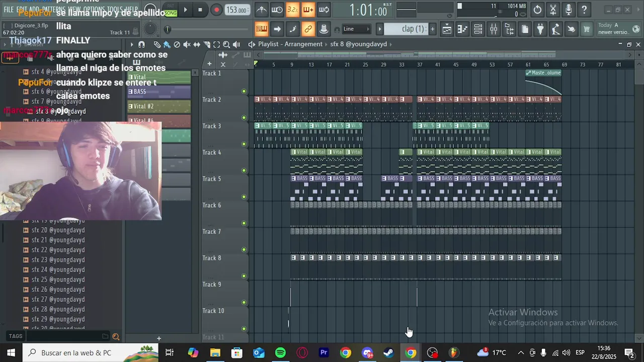Open the Mixer faders icon
This screenshot has height=362, width=644.
(x=494, y=29)
